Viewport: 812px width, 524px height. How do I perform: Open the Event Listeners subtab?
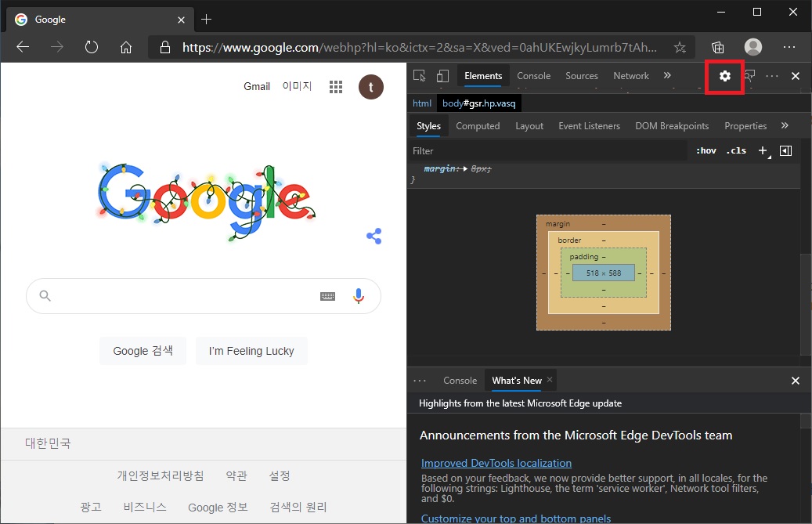click(x=589, y=126)
